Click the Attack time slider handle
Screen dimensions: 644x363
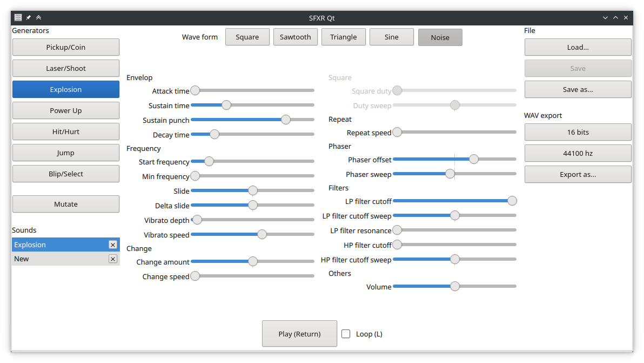click(195, 90)
